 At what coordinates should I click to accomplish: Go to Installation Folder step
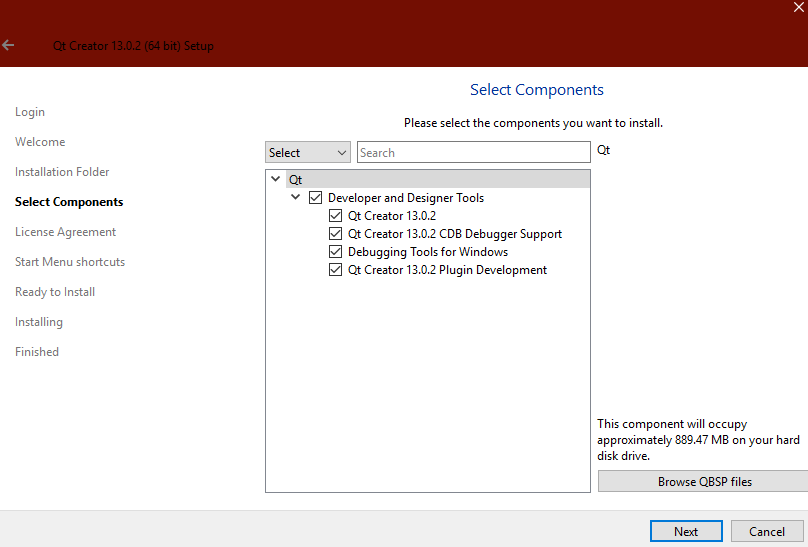tap(62, 172)
